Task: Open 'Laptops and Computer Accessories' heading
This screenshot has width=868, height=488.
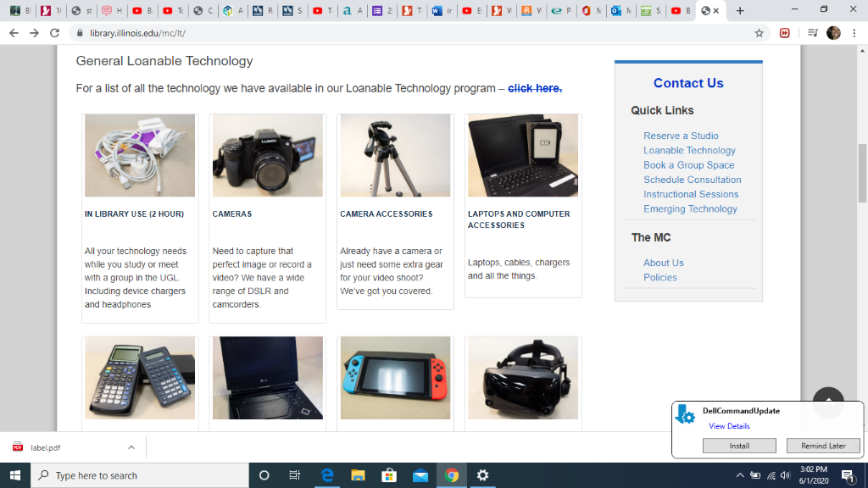Action: (x=519, y=219)
